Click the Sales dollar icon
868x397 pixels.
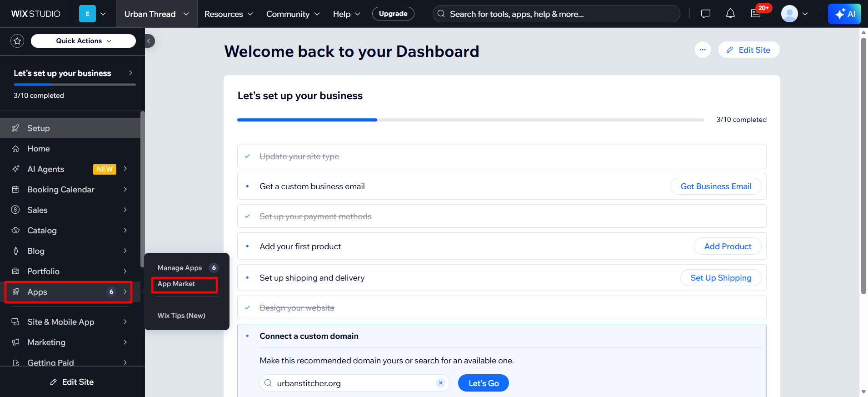15,210
